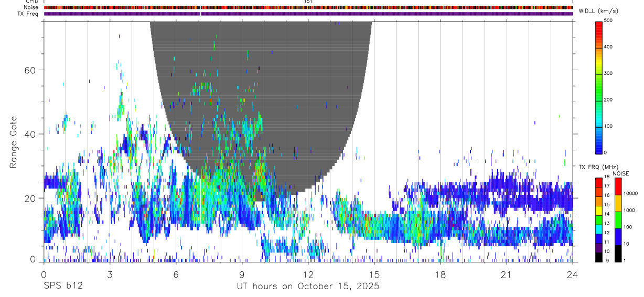Click the cyan 12–13 MHz frequency swatch
This screenshot has height=297, width=644.
(599, 229)
